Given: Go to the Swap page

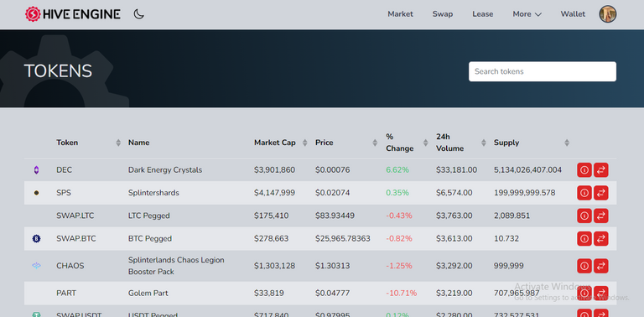Looking at the screenshot, I should [443, 14].
